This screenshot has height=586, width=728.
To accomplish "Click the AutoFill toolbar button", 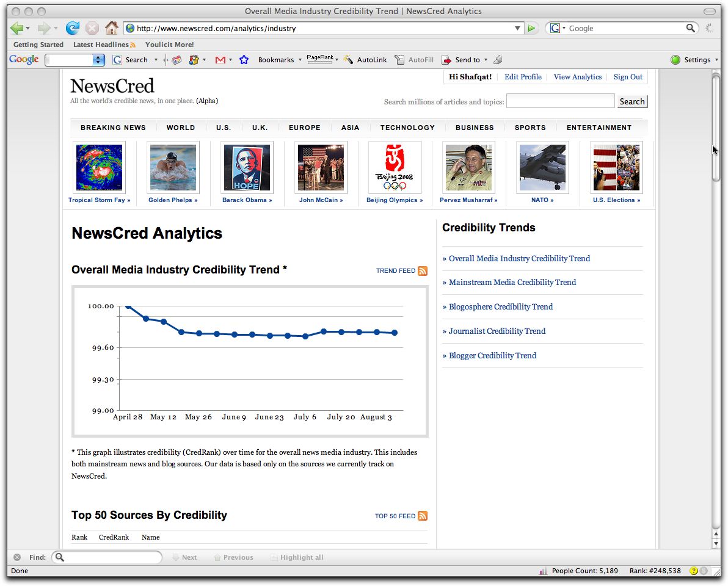I will (x=414, y=60).
